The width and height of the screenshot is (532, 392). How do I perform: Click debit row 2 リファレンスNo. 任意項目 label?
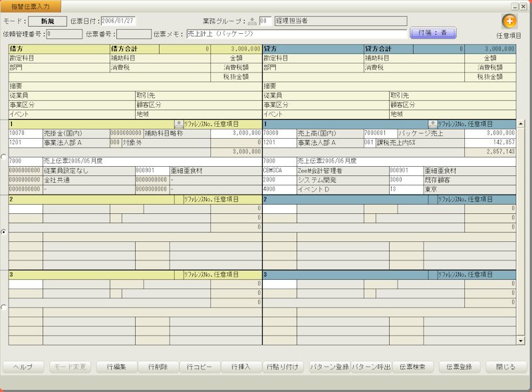pos(211,199)
